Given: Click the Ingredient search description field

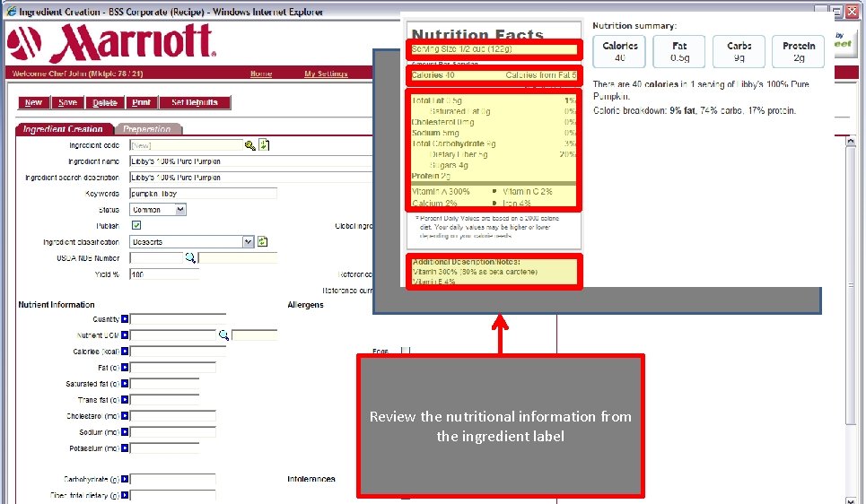Looking at the screenshot, I should [x=251, y=178].
